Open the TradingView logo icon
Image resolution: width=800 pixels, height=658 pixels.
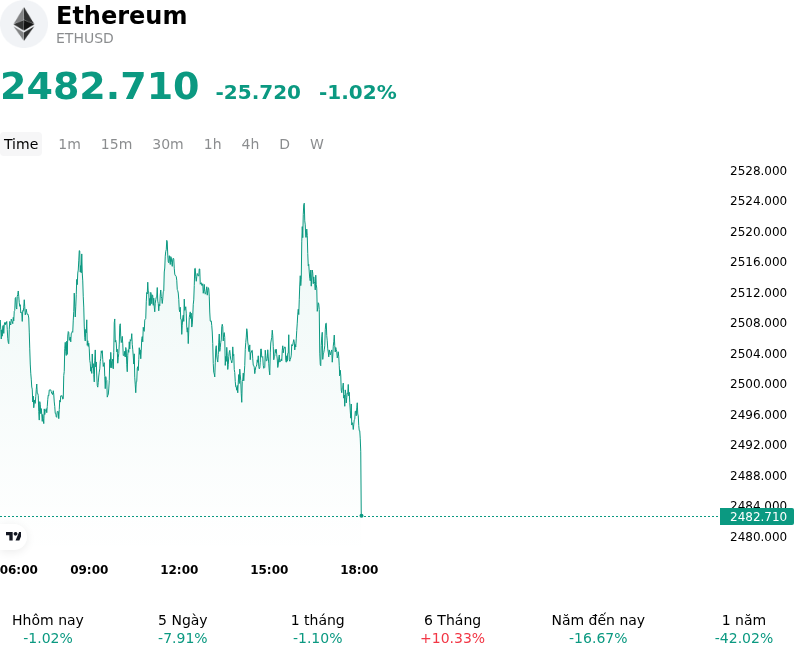point(14,536)
